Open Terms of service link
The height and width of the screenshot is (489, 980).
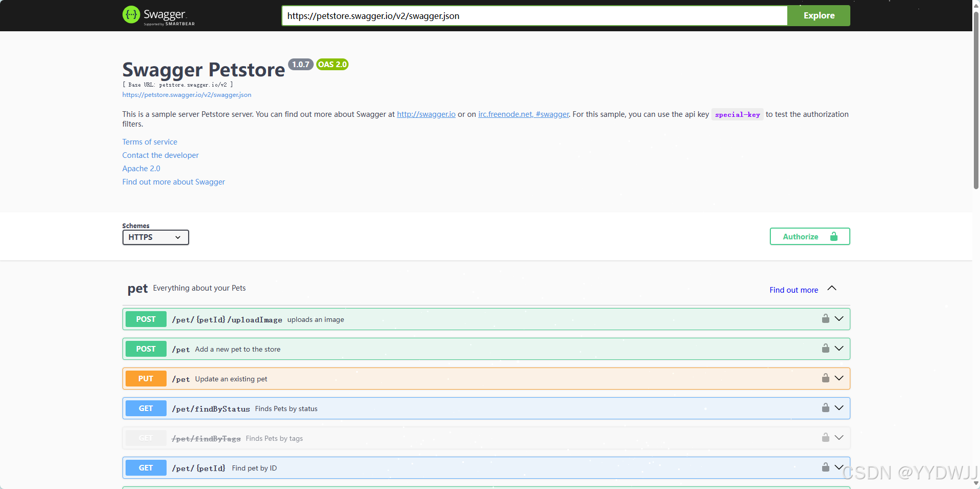click(x=150, y=142)
